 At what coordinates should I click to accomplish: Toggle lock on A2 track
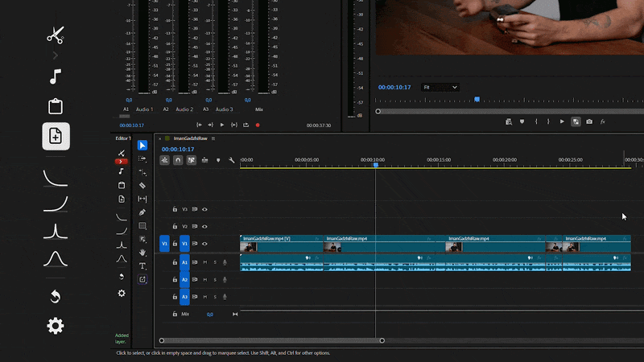point(175,279)
